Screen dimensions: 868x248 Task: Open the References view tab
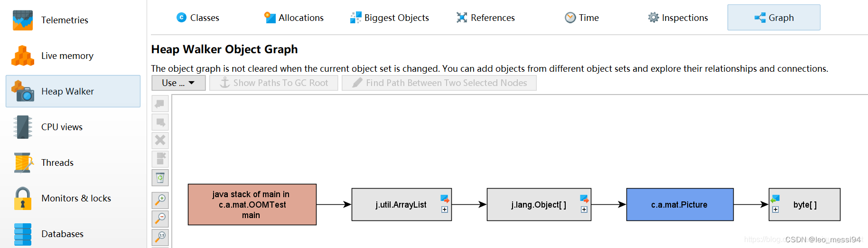(x=485, y=18)
